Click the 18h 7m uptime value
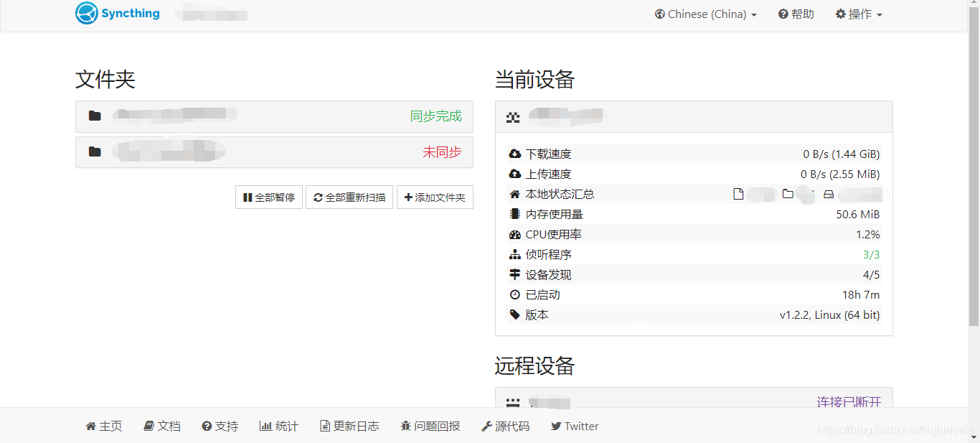Screen dimensions: 980x443 click(861, 295)
